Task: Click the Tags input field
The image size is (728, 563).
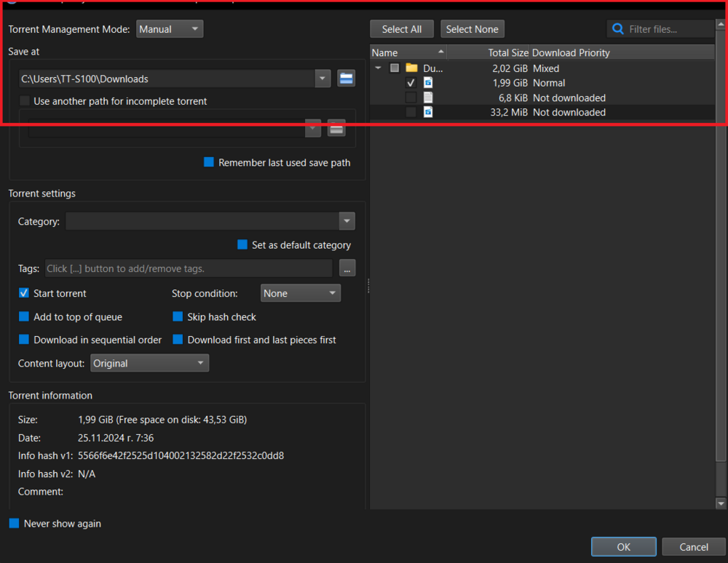Action: [x=189, y=268]
